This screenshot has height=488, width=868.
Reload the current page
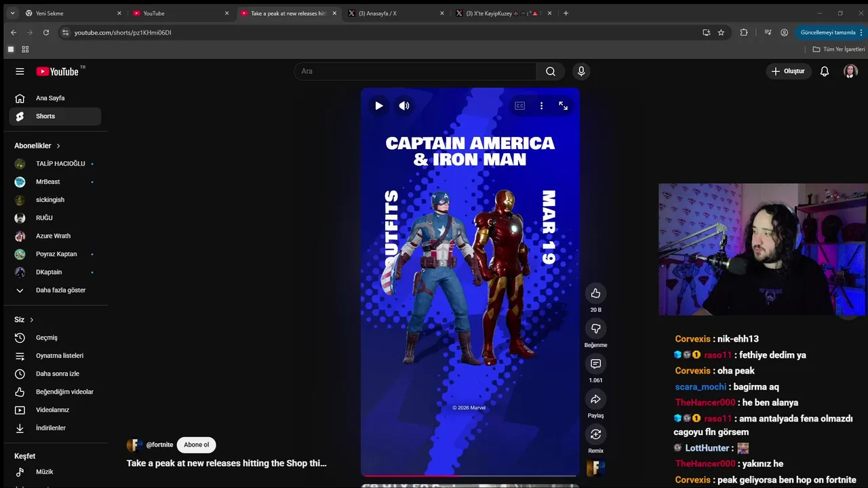tap(46, 33)
